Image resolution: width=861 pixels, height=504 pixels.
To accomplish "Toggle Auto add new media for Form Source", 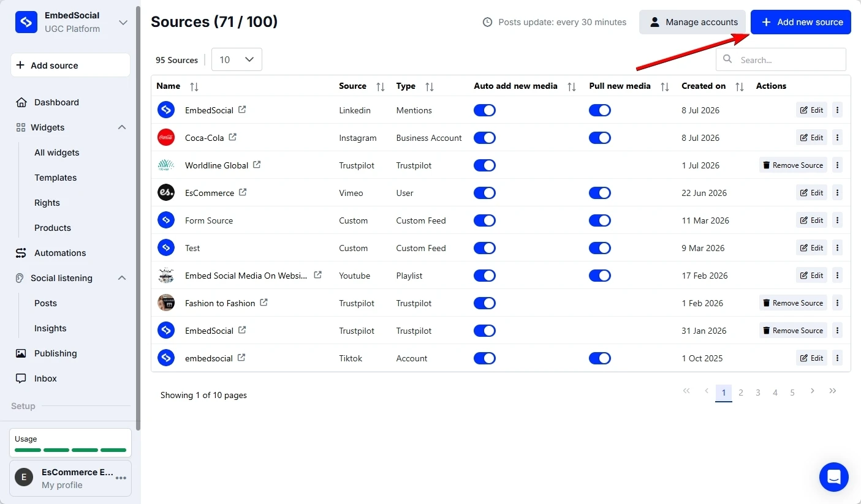I will [x=485, y=220].
